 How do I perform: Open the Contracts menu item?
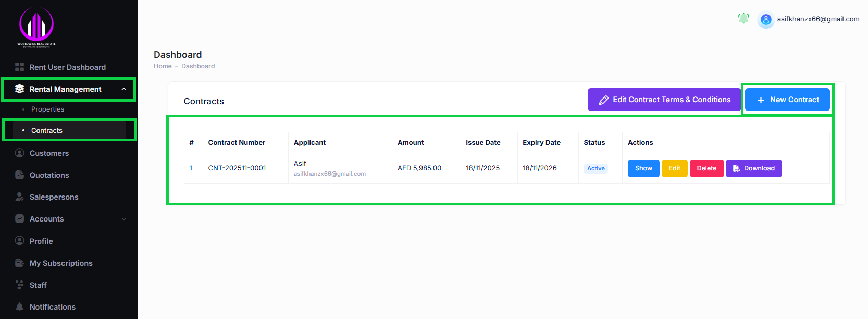pyautogui.click(x=46, y=130)
